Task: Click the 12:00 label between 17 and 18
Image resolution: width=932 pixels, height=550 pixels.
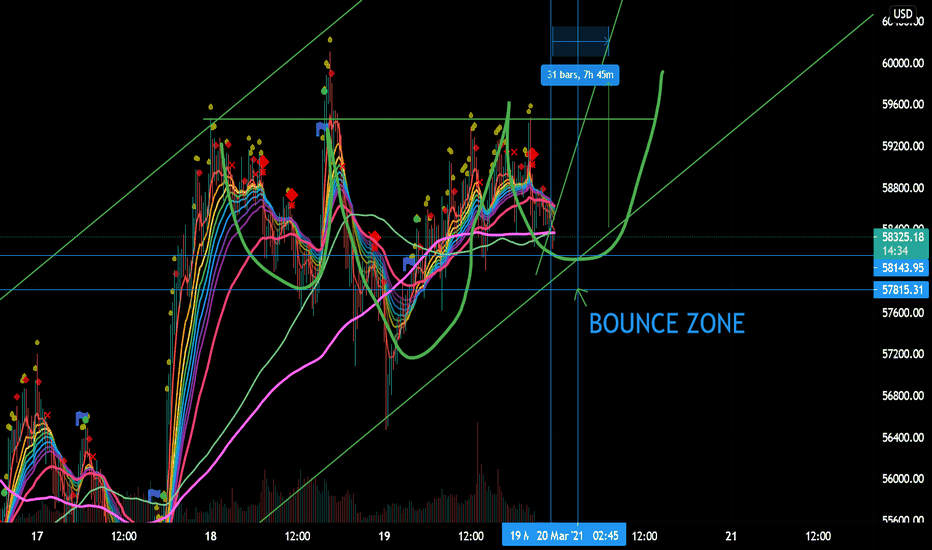Action: pos(124,536)
